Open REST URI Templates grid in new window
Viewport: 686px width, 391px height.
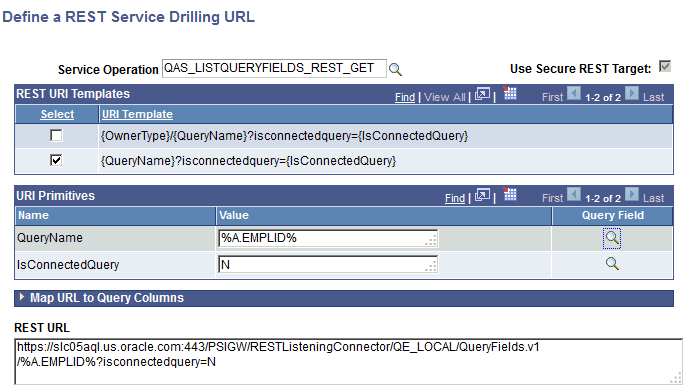(x=483, y=94)
